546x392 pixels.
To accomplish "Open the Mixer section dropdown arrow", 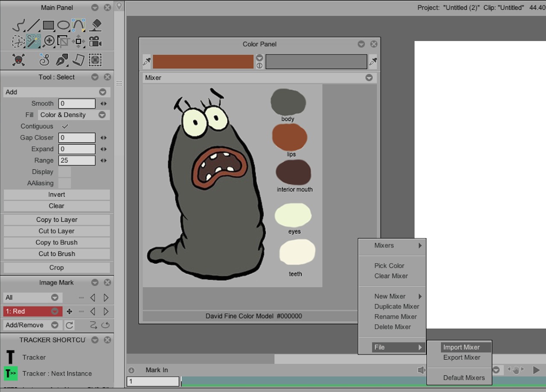I will (369, 78).
